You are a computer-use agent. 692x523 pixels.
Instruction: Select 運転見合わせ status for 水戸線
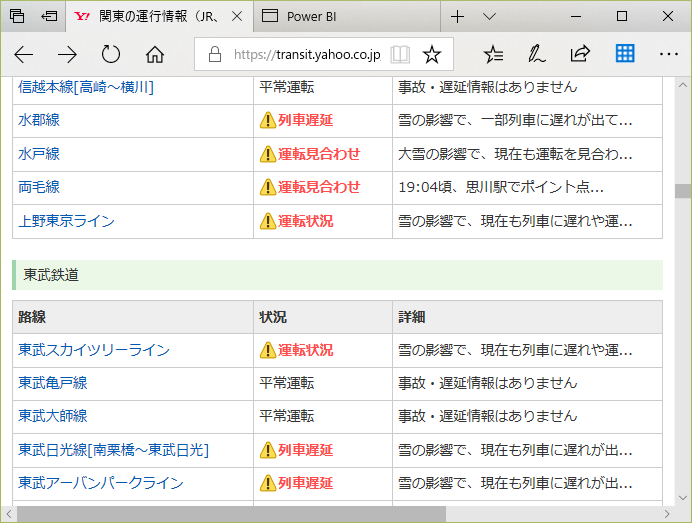[x=319, y=154]
